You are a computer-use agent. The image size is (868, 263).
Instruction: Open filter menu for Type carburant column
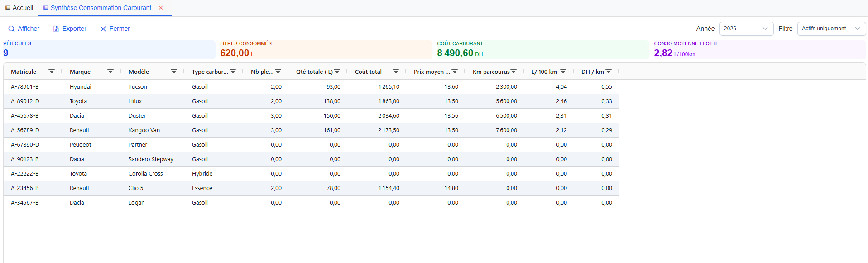[233, 72]
